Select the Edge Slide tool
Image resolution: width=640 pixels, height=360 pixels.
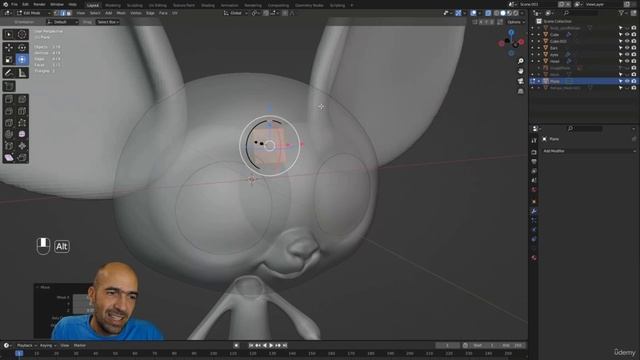pyautogui.click(x=9, y=146)
